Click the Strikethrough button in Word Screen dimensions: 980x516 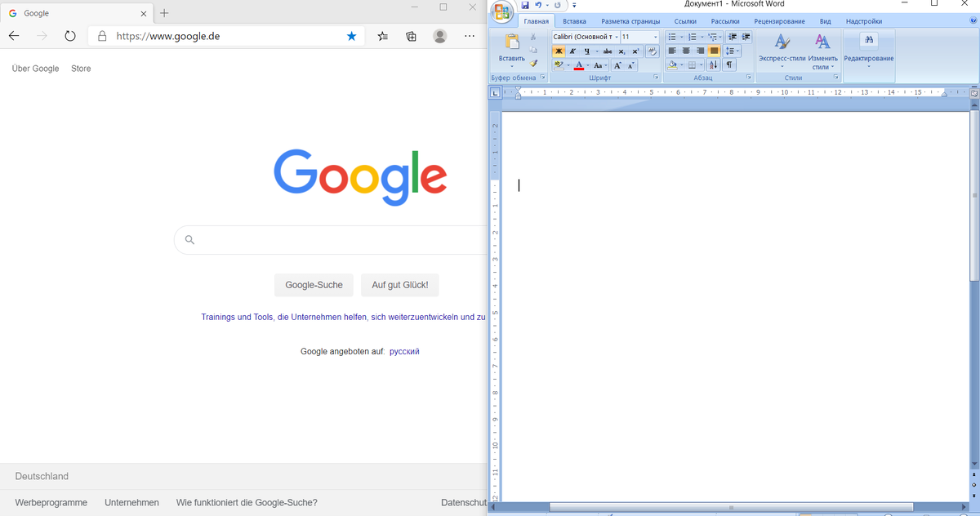coord(608,51)
